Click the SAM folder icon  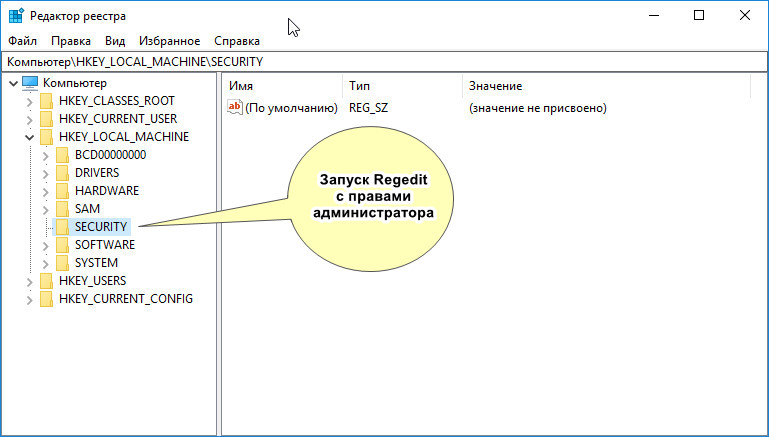click(62, 209)
